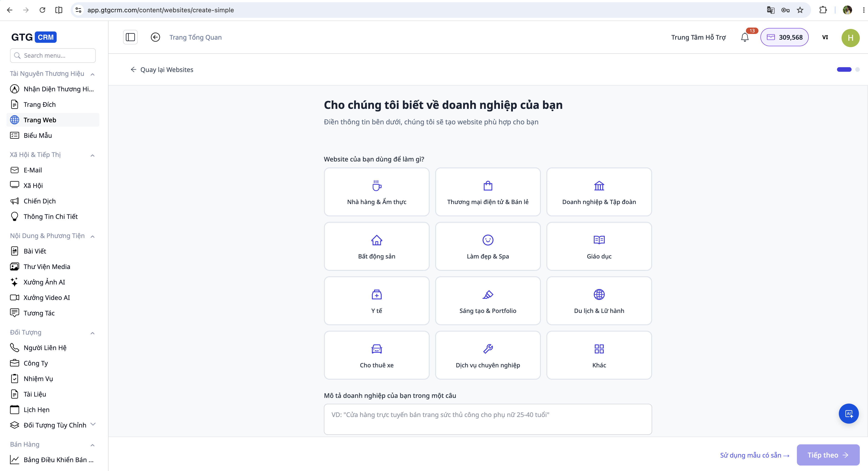The image size is (868, 471).
Task: Open Chiến Dịch in sidebar
Action: coord(53,201)
